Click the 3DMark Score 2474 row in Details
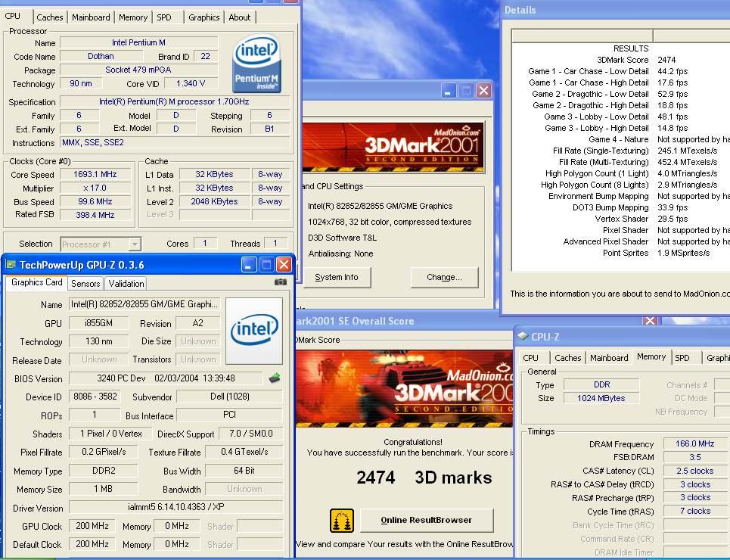The width and height of the screenshot is (730, 560). pyautogui.click(x=621, y=60)
